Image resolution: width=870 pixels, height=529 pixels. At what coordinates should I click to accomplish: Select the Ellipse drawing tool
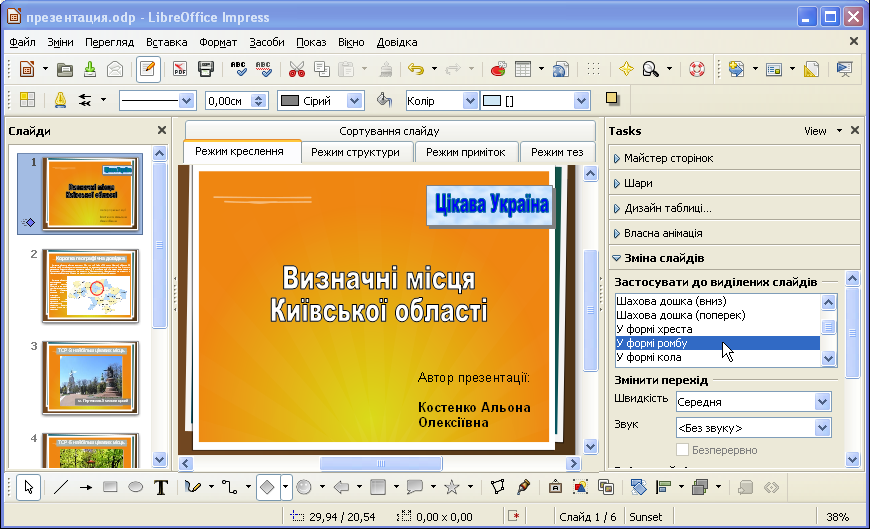click(x=135, y=487)
